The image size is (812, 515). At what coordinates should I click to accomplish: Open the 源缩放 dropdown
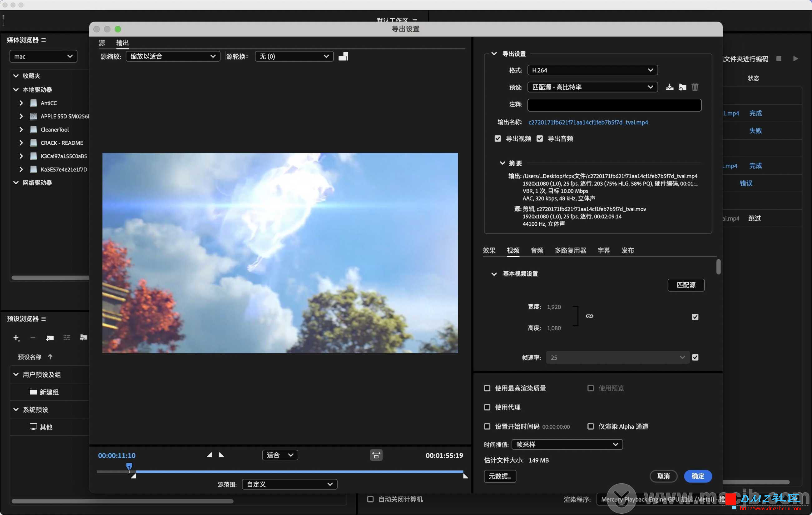tap(173, 56)
